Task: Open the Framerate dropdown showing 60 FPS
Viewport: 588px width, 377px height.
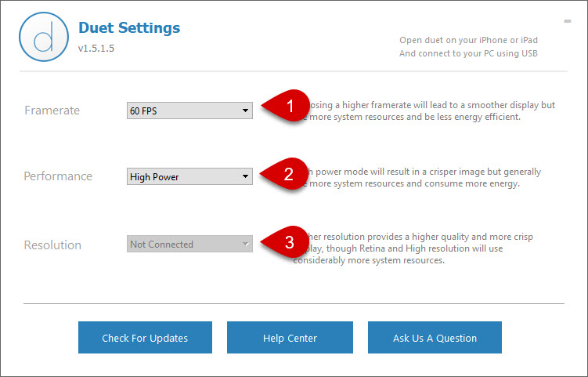Action: (x=189, y=111)
